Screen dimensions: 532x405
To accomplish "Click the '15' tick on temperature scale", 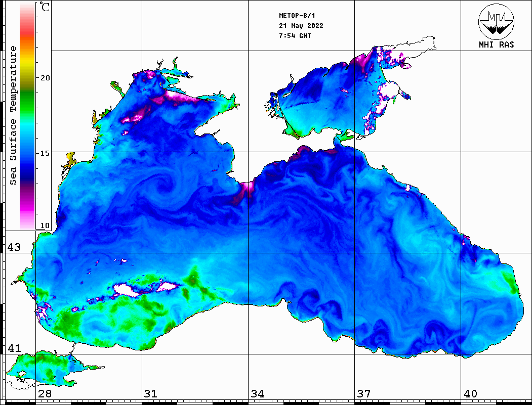I will coord(45,153).
